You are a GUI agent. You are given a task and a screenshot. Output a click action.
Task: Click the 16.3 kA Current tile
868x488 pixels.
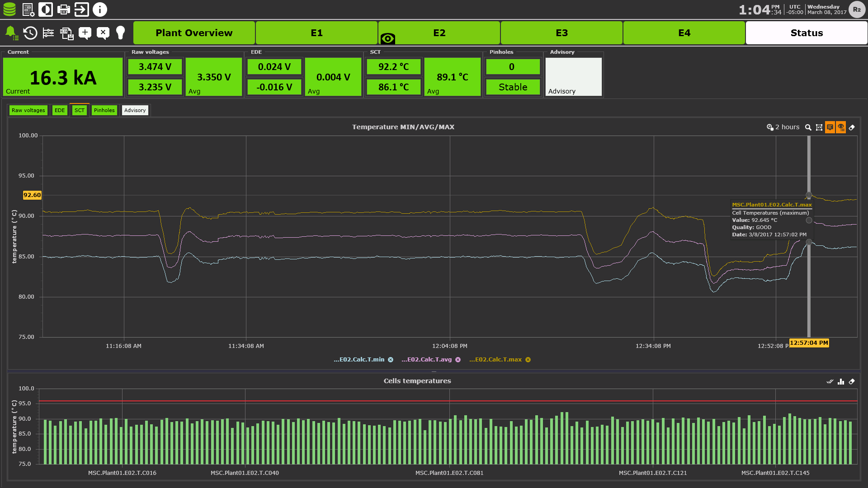tap(63, 77)
